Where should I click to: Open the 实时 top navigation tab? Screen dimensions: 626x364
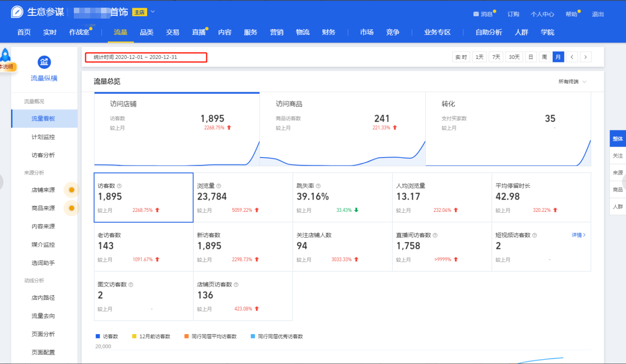pyautogui.click(x=50, y=32)
